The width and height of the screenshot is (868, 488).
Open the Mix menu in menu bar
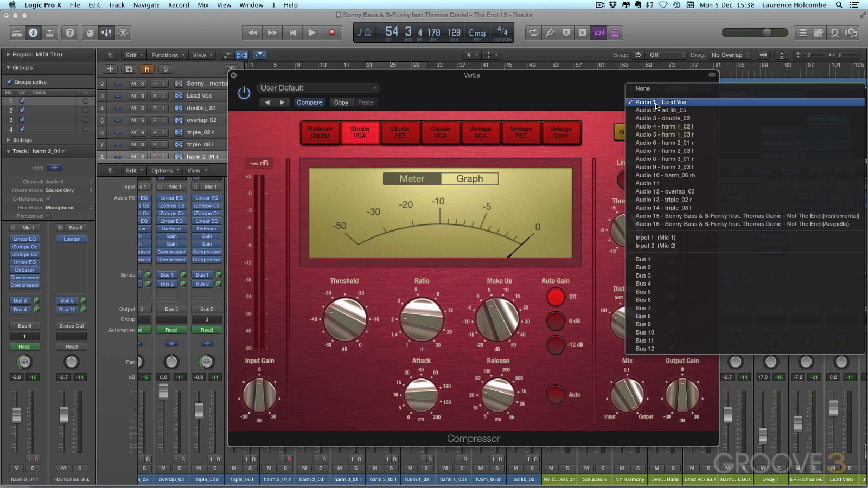tap(203, 5)
